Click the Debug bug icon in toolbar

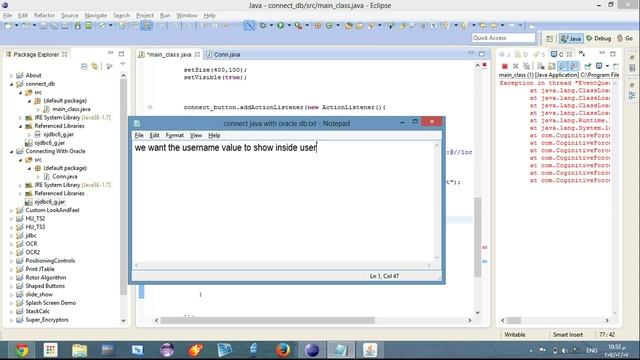(x=263, y=26)
